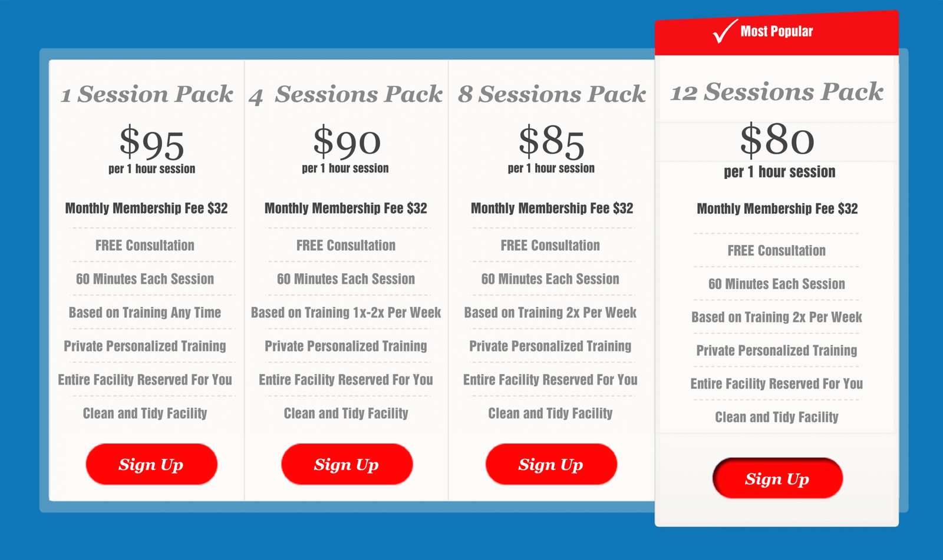Click the white checkmark icon in the red banner
The image size is (943, 560).
click(724, 31)
